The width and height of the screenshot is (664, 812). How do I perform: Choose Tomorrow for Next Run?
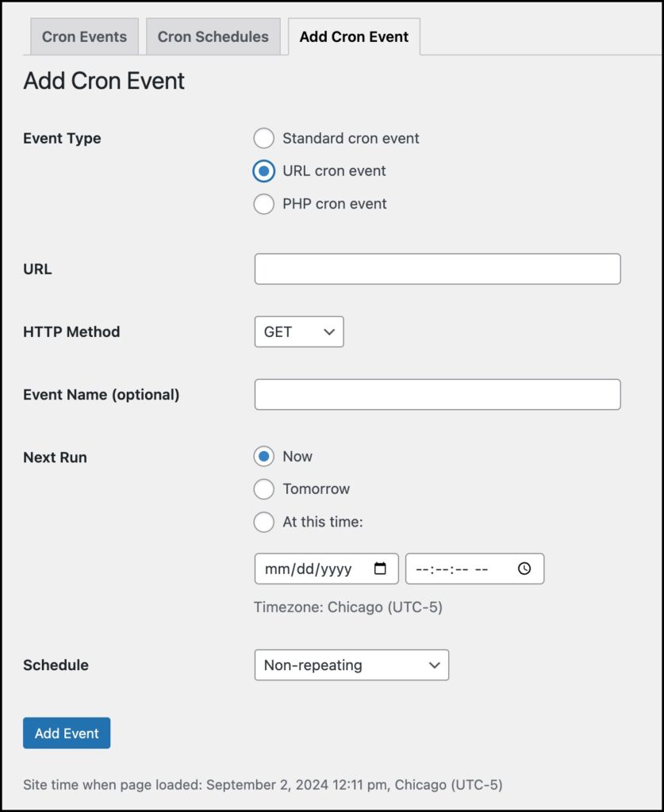263,489
